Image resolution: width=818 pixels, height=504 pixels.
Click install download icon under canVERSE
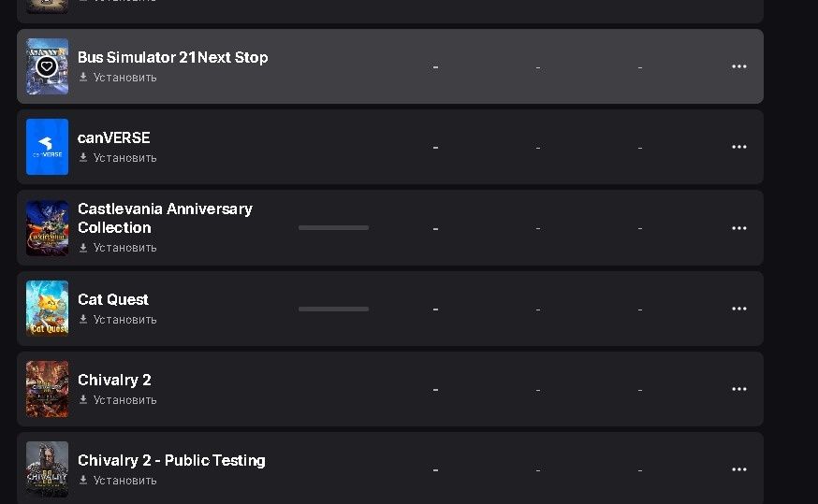(x=83, y=158)
